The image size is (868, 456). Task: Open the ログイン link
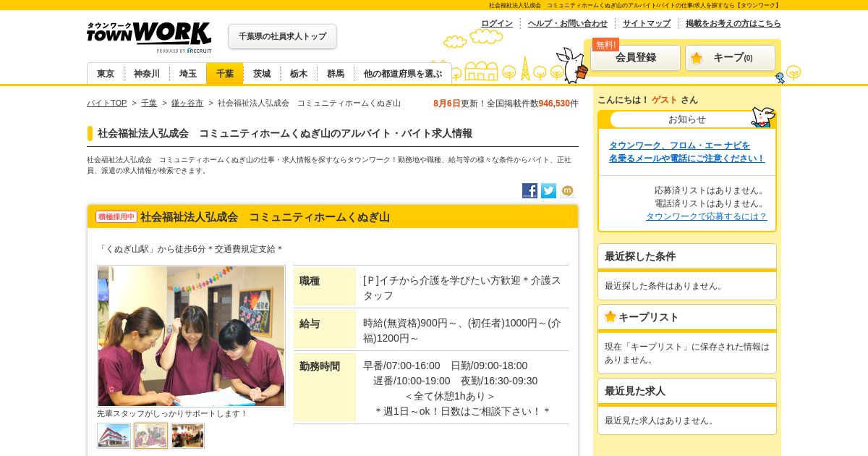pos(497,23)
